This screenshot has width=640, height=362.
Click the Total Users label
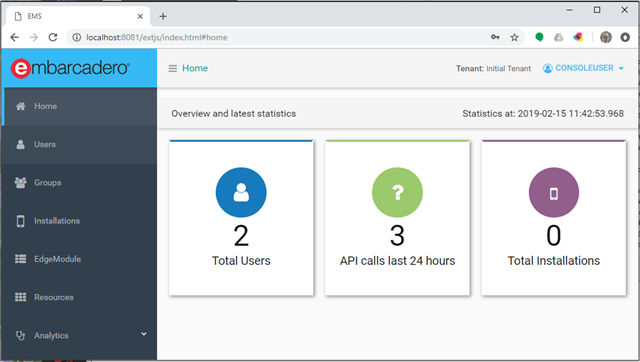[241, 261]
